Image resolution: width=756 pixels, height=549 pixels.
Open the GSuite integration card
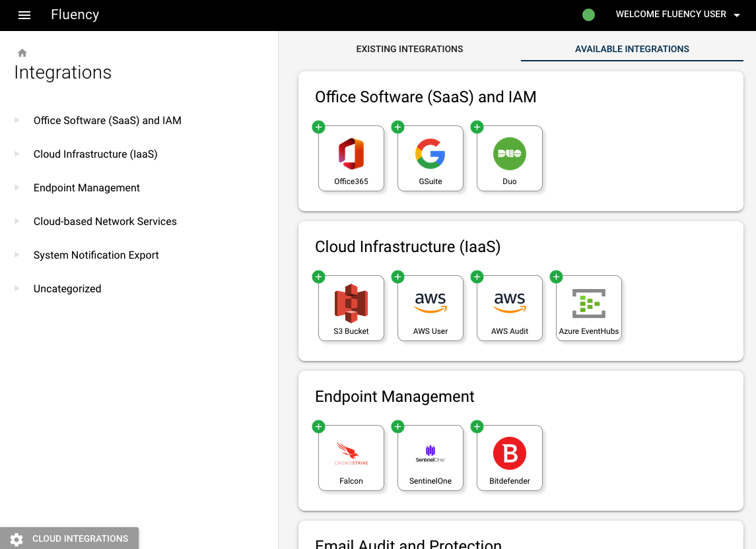tap(430, 158)
